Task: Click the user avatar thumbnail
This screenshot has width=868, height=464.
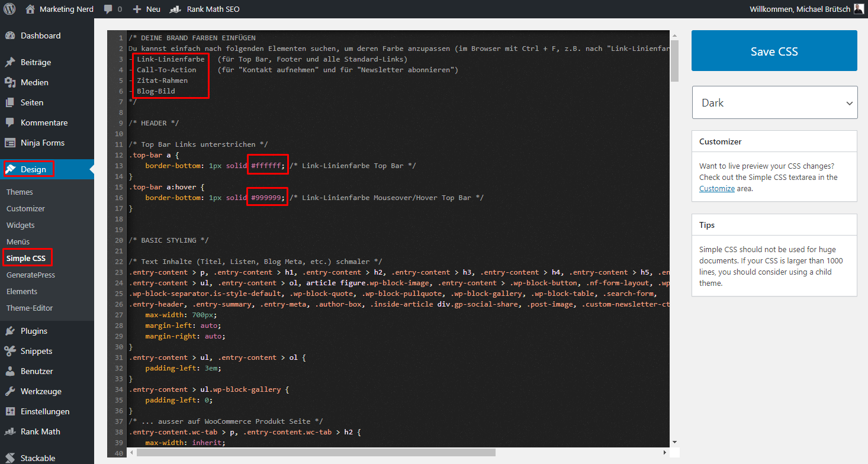Action: point(859,9)
